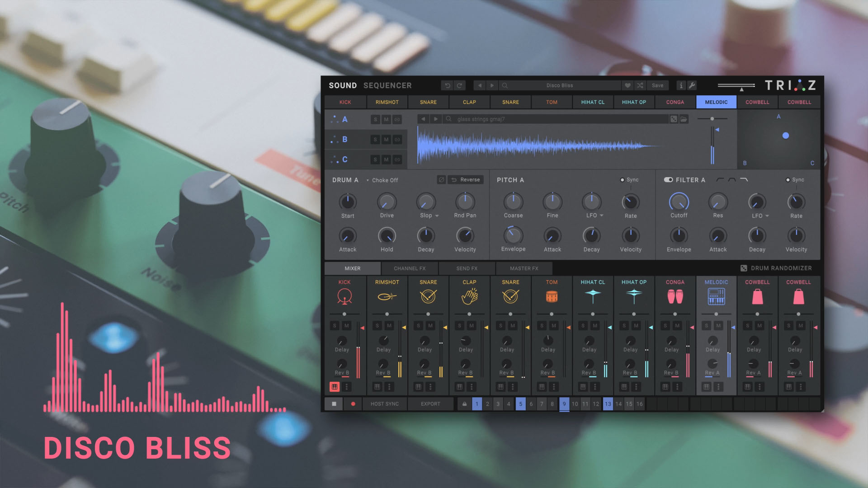Toggle the Filter A on/off switch
The image size is (868, 488).
[668, 180]
